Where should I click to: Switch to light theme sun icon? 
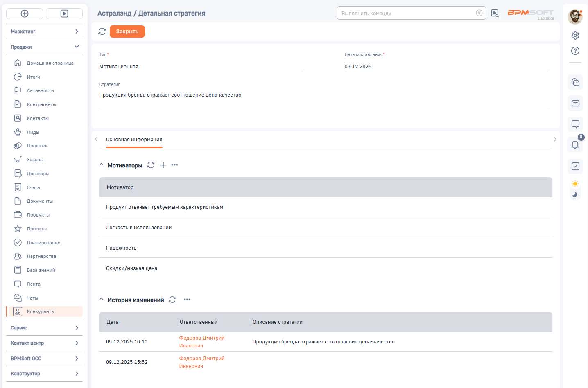click(x=575, y=184)
